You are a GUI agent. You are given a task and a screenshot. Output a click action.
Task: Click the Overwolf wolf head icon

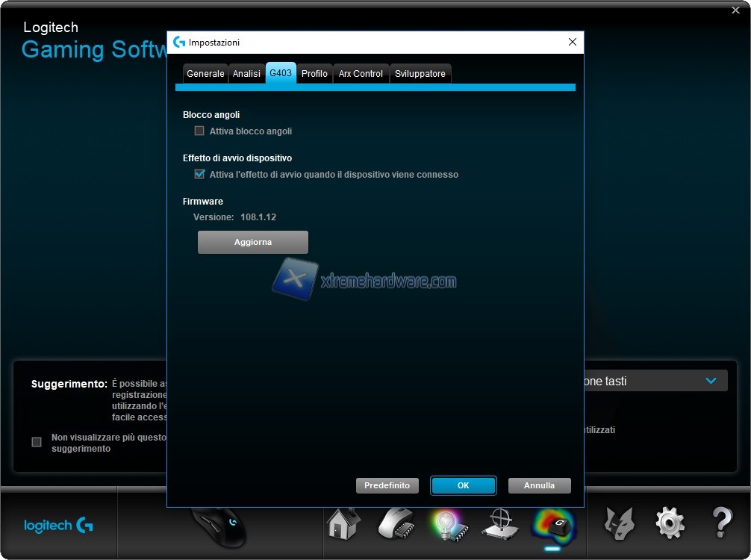point(619,523)
